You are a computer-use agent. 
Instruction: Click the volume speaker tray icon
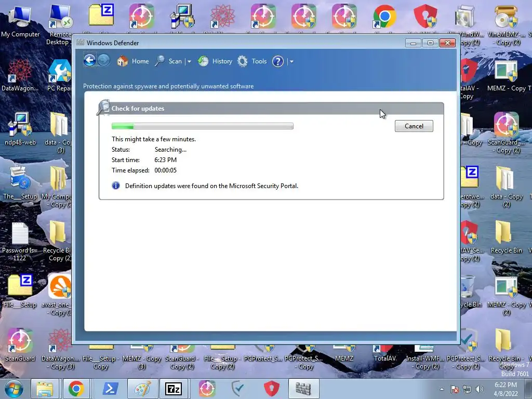480,389
